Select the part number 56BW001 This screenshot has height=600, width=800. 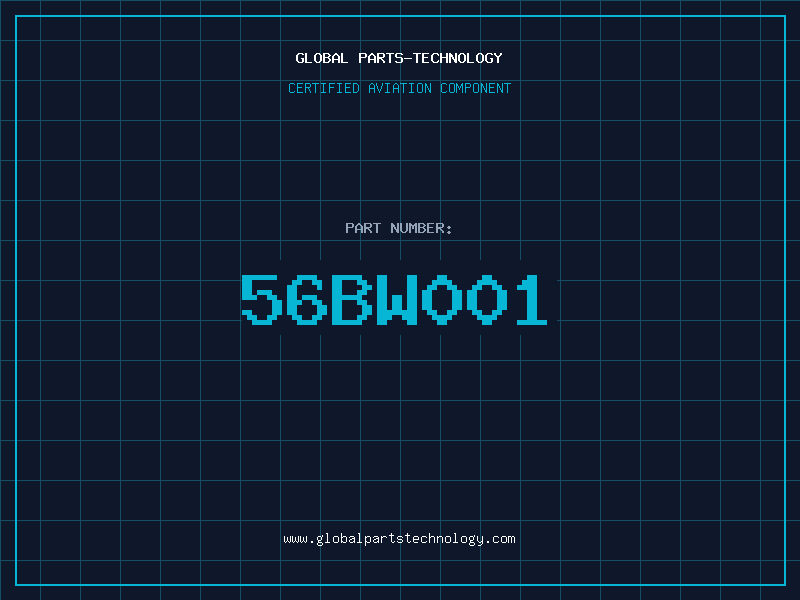point(394,300)
